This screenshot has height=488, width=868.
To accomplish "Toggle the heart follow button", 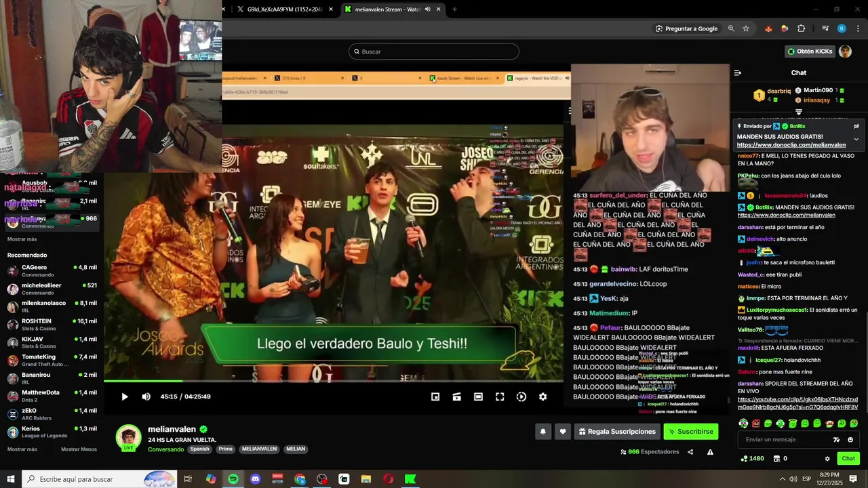I will (562, 431).
